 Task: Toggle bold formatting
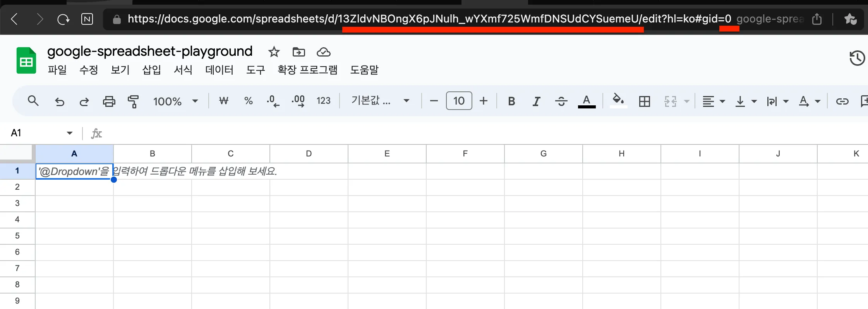coord(511,101)
